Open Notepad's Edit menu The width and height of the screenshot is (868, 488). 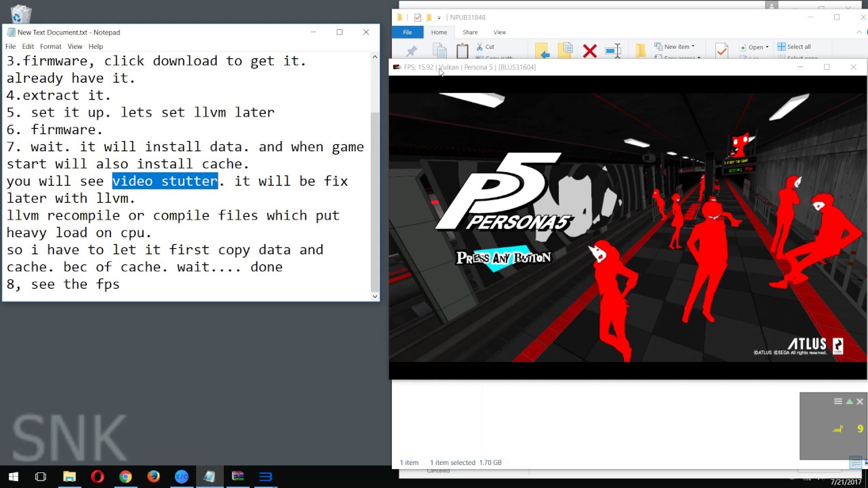click(28, 46)
